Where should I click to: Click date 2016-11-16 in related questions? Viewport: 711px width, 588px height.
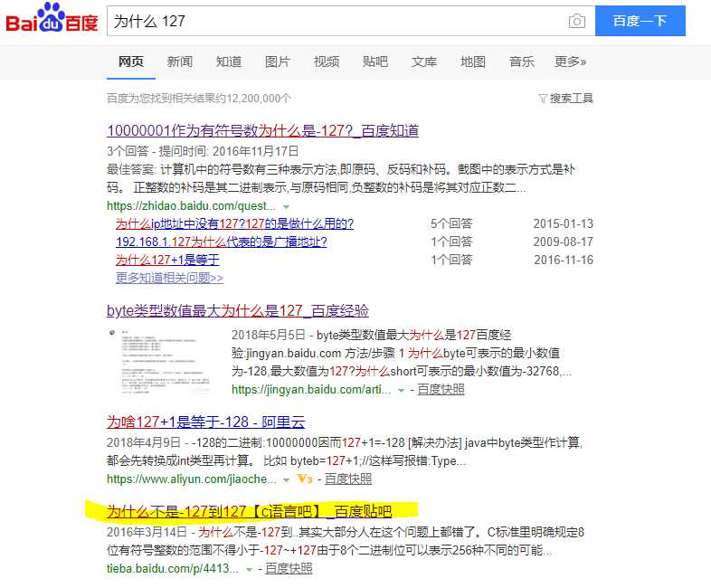pos(564,260)
